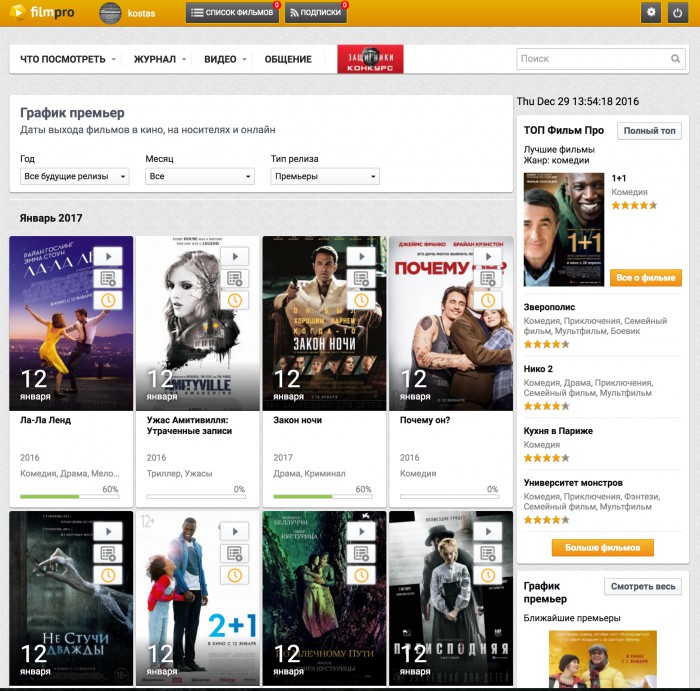Play trailer for Почему он?
This screenshot has width=700, height=691.
click(488, 256)
